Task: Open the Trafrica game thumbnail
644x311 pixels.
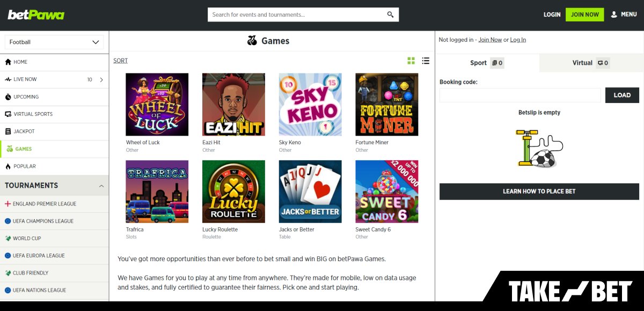Action: click(x=157, y=191)
